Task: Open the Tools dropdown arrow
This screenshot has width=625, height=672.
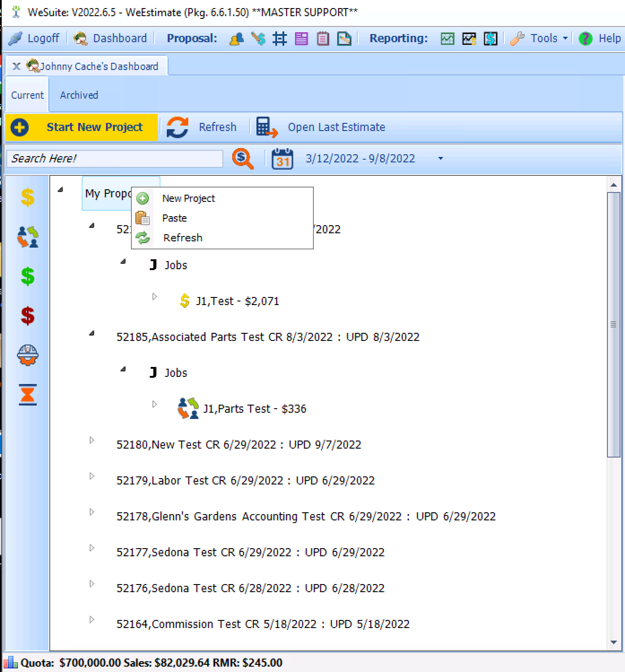Action: point(565,39)
